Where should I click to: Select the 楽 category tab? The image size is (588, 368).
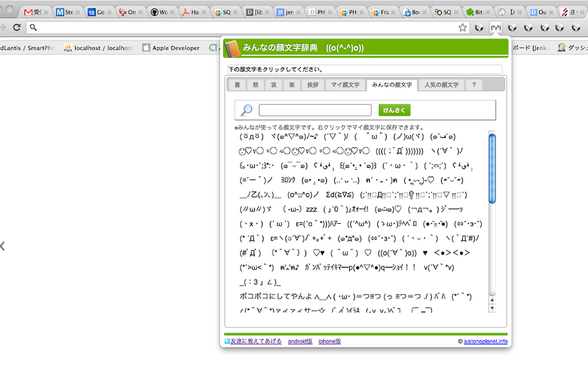292,85
